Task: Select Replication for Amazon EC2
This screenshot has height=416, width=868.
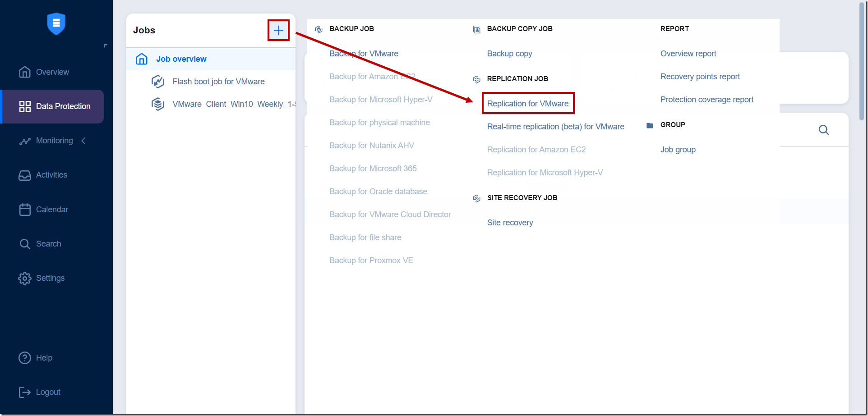Action: pos(536,150)
